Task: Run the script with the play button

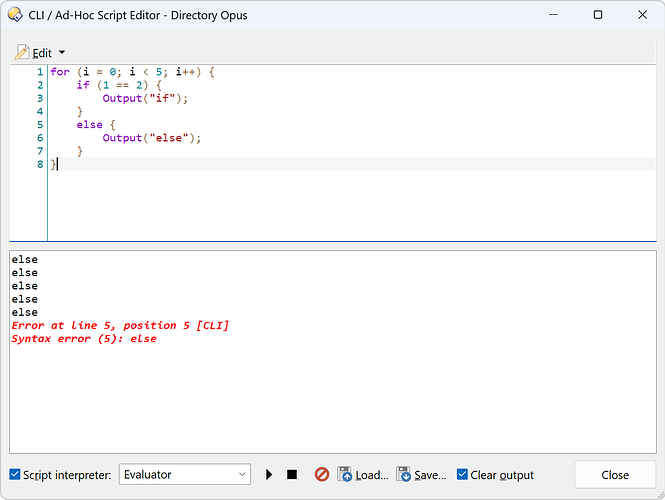Action: [269, 475]
